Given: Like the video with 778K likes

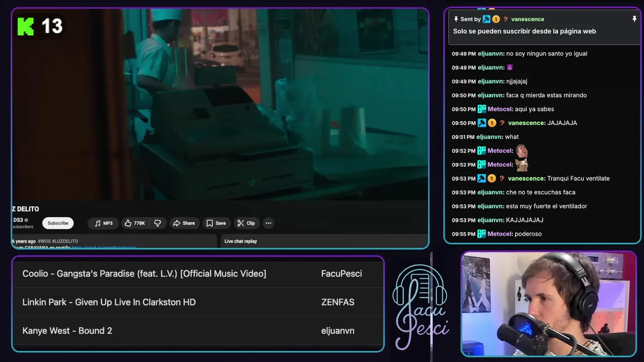Looking at the screenshot, I should (134, 223).
